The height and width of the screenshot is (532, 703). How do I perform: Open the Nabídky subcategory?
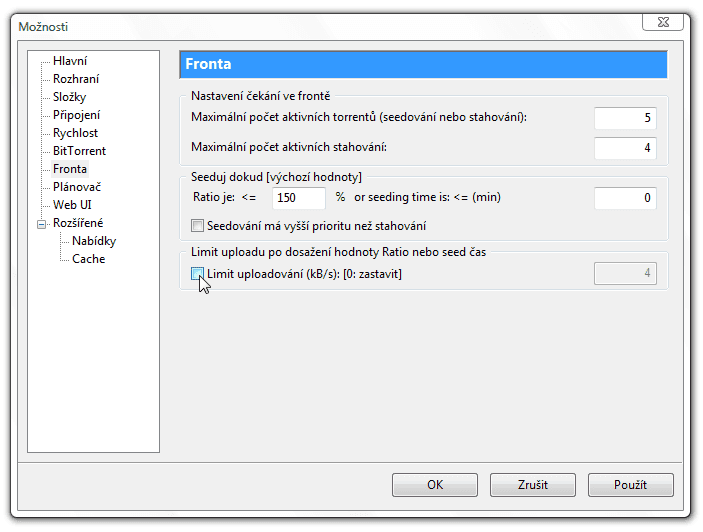(x=94, y=241)
